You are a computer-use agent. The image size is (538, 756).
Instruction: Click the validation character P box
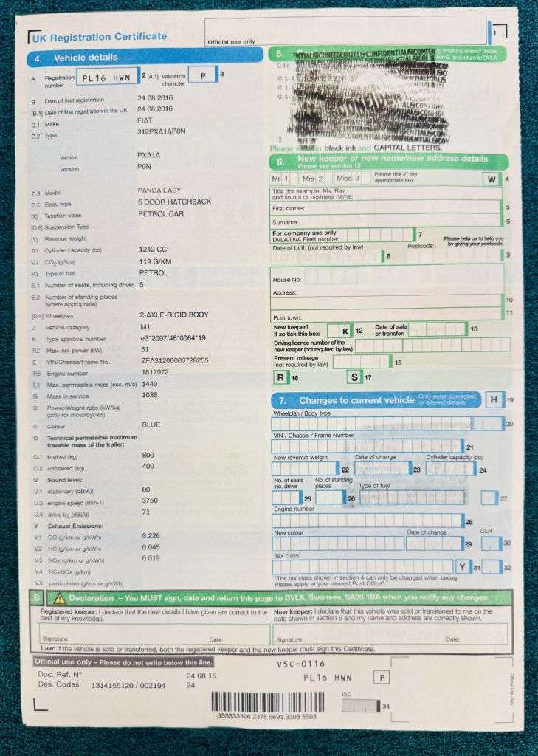tap(201, 76)
